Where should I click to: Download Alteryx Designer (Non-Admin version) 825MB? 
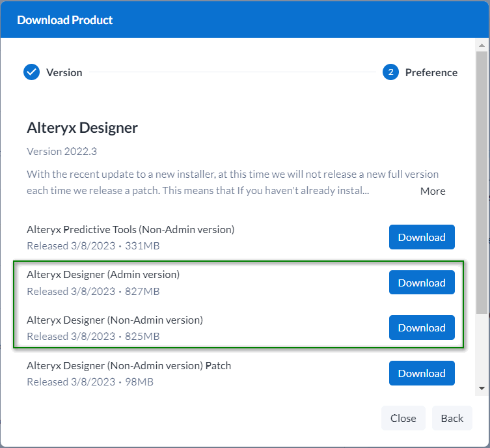[x=422, y=328]
